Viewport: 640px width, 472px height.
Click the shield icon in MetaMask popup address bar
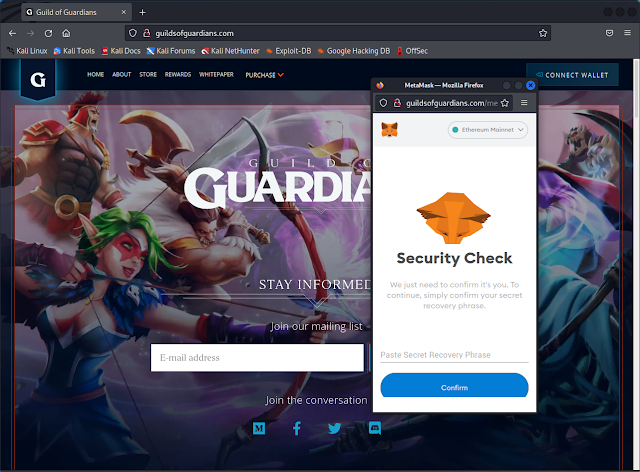(383, 103)
